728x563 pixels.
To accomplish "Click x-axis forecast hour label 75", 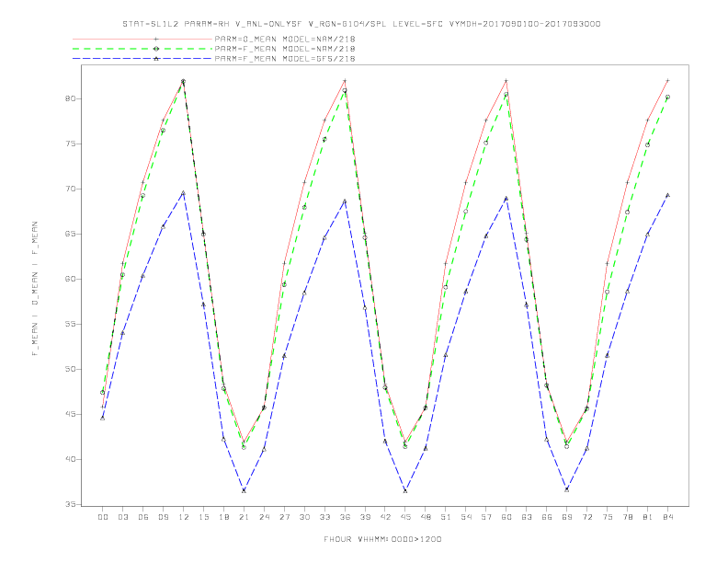I will coord(608,518).
